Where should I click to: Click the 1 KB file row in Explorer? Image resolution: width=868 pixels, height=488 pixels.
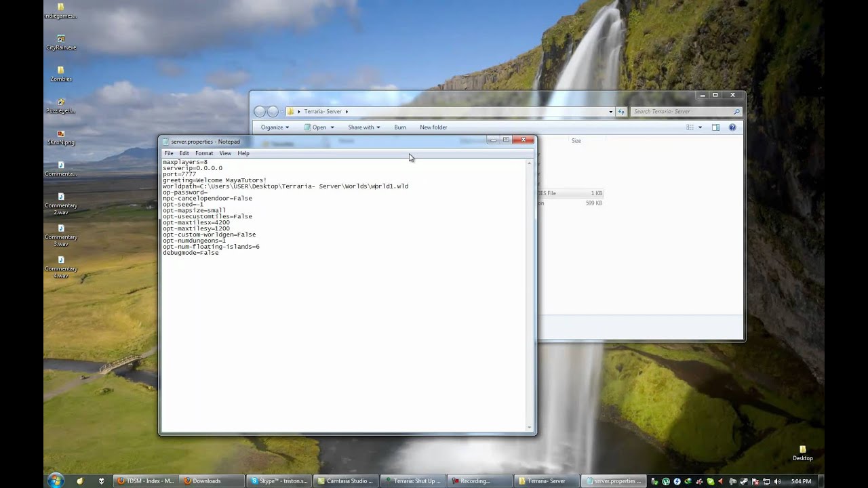point(570,194)
